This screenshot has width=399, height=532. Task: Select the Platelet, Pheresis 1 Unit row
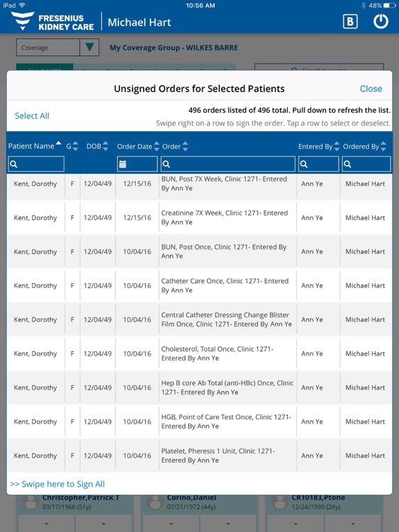pyautogui.click(x=199, y=455)
